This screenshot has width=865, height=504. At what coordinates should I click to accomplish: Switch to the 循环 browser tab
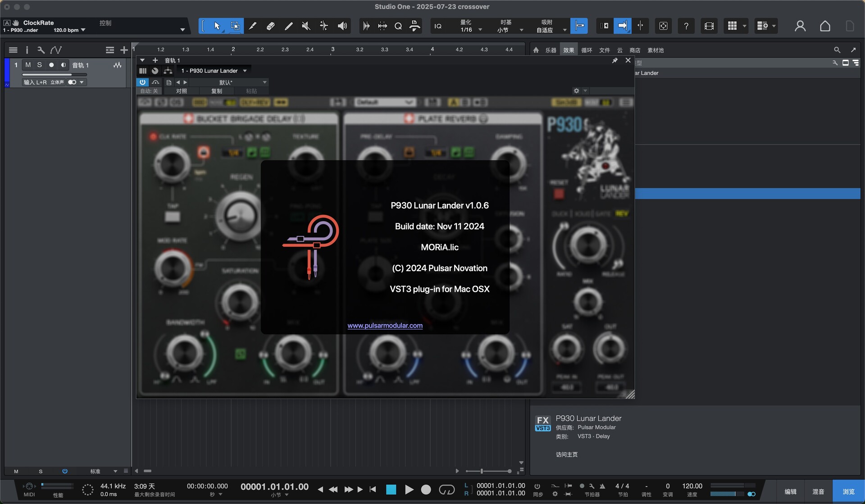[587, 50]
